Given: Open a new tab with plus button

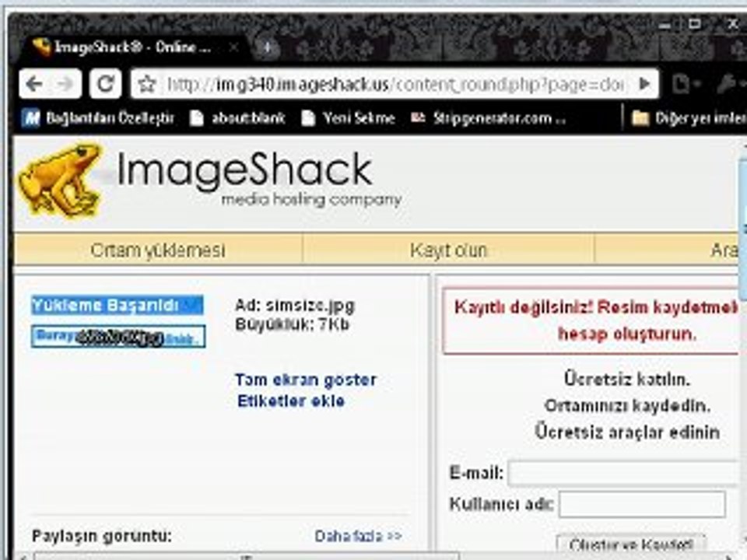Looking at the screenshot, I should [x=267, y=47].
